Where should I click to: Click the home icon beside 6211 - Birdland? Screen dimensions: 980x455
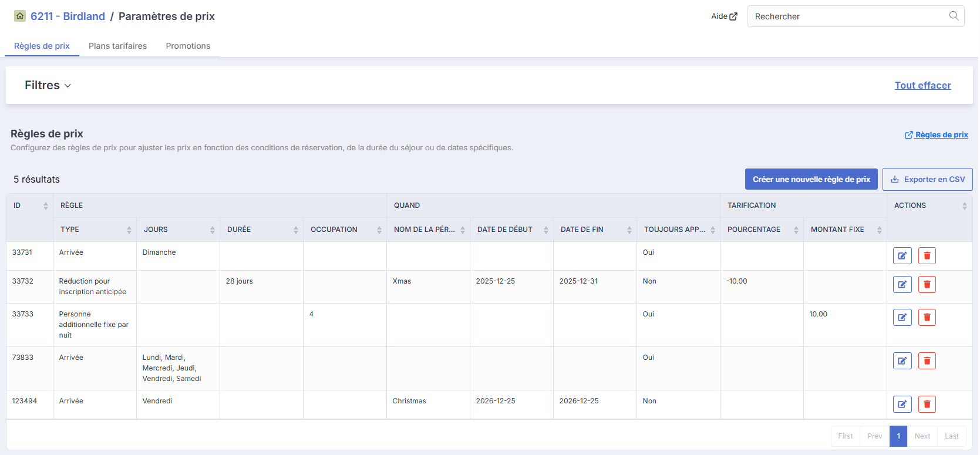(20, 16)
